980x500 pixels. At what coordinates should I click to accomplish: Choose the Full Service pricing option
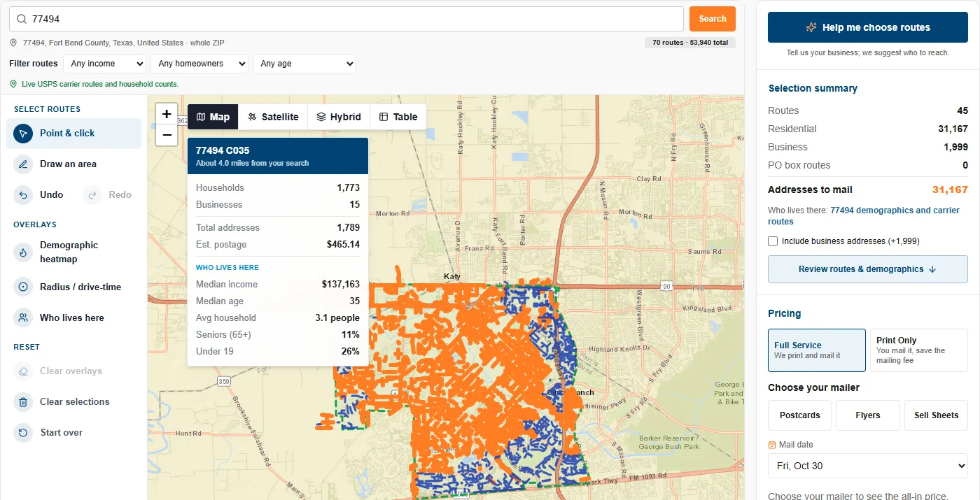tap(817, 350)
